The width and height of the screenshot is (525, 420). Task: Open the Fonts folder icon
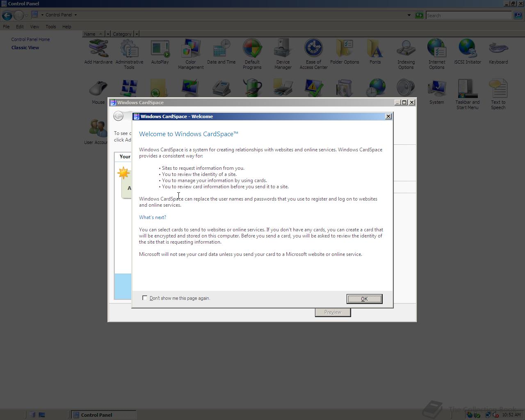(x=375, y=52)
